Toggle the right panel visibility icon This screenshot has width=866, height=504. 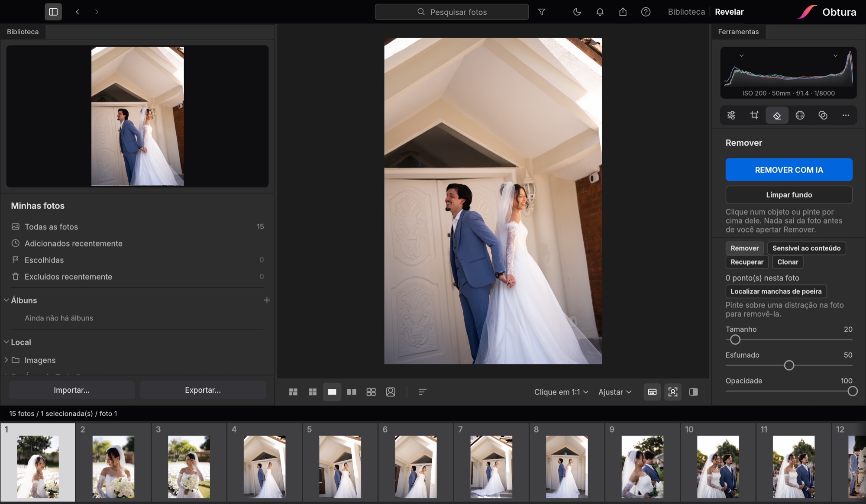pos(693,392)
